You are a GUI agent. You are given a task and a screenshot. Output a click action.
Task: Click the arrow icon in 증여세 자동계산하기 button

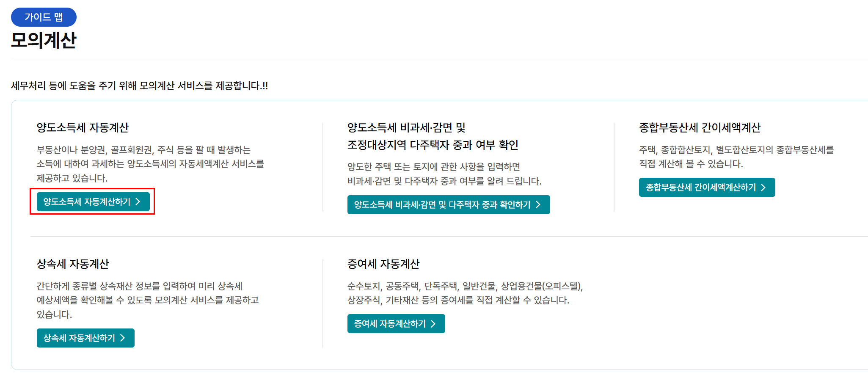point(434,324)
